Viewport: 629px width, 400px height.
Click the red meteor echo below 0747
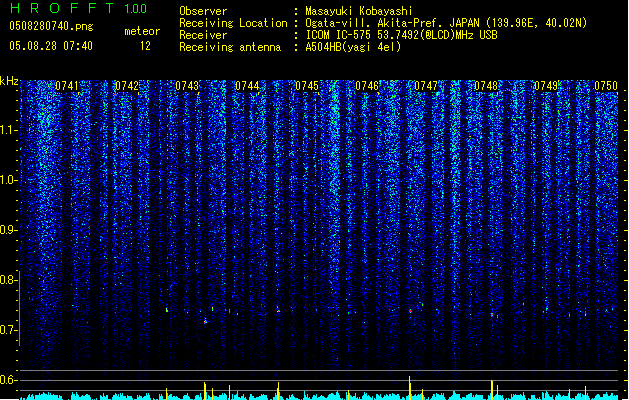point(410,311)
